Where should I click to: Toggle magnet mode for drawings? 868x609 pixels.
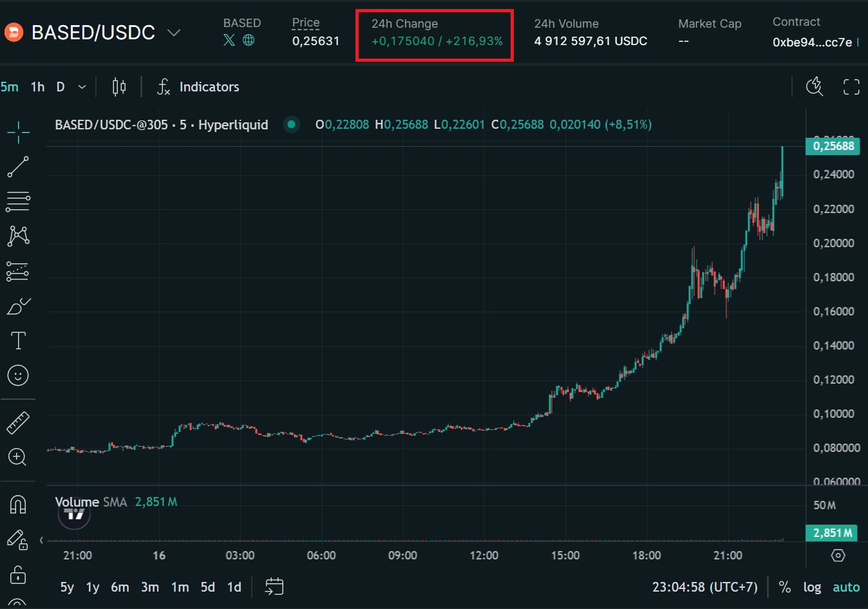point(18,504)
